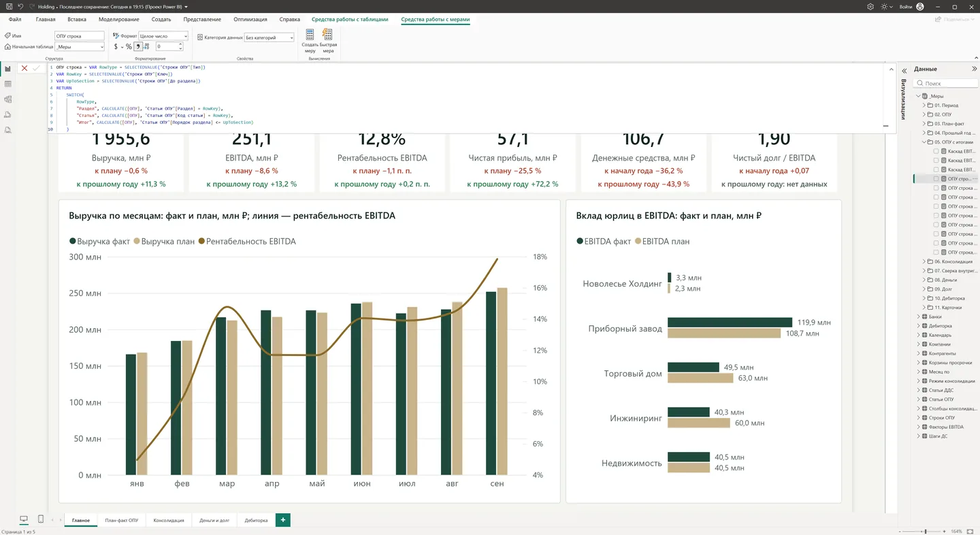
Task: Switch to mobile layout view
Action: coord(41,519)
